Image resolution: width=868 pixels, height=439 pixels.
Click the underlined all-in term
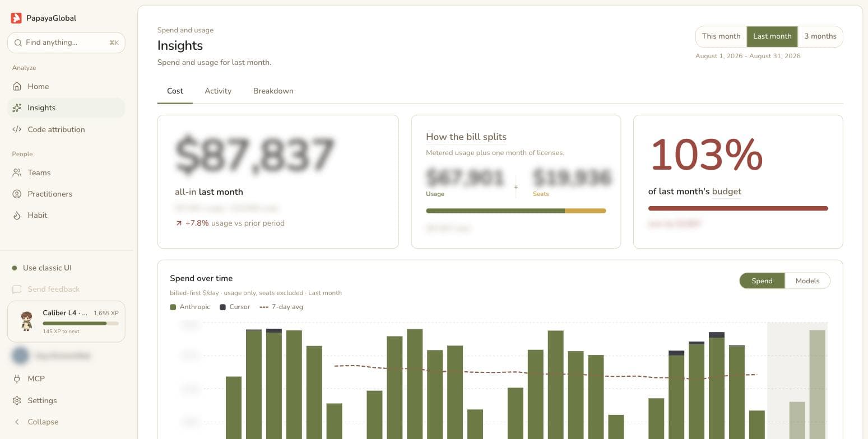pos(185,192)
